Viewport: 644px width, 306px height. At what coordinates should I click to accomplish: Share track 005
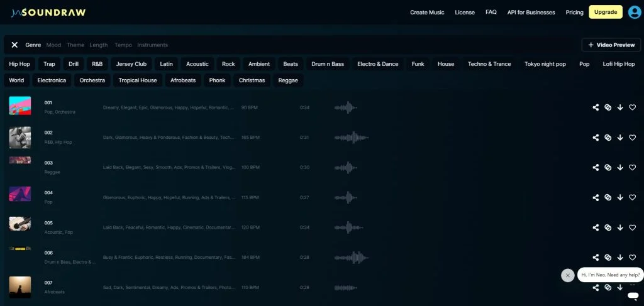[x=596, y=227]
